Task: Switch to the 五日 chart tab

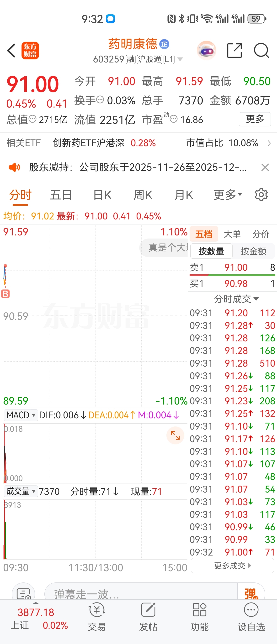Action: point(61,195)
